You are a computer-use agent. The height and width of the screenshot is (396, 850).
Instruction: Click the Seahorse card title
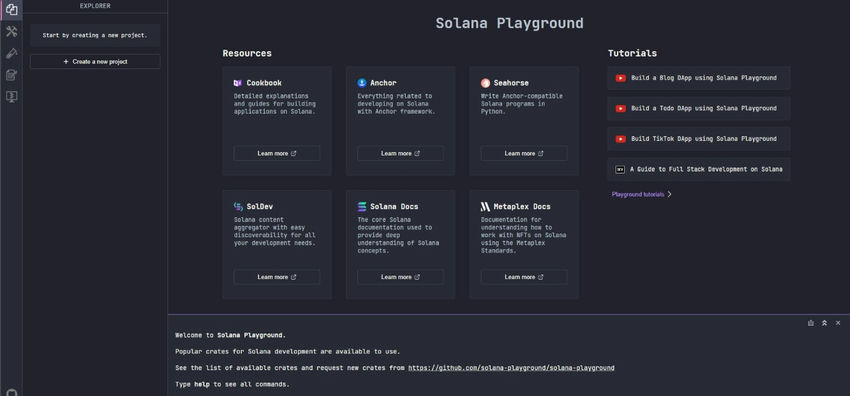click(x=511, y=83)
